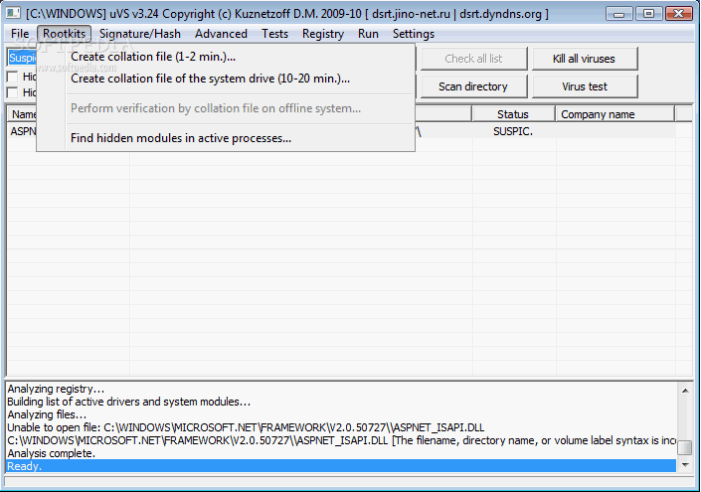
Task: Open the File menu
Action: pyautogui.click(x=20, y=33)
